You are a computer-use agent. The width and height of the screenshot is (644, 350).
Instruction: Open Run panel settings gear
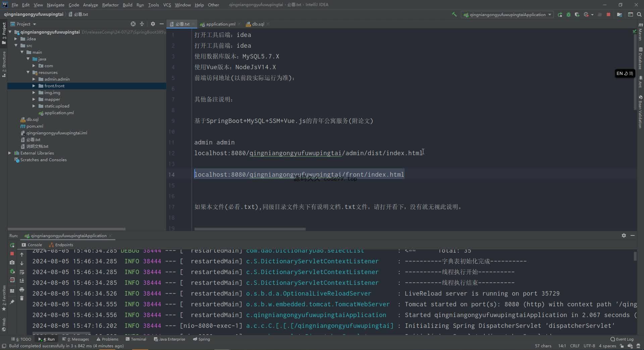click(x=624, y=235)
